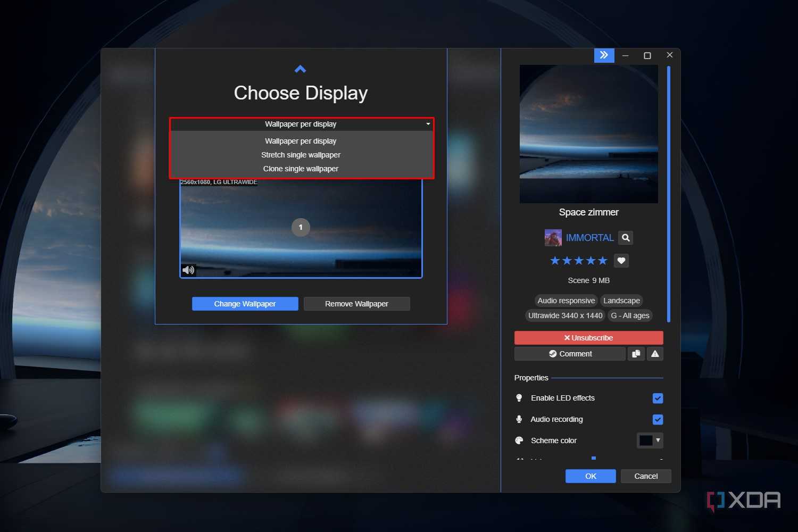Confirm with the OK button
The image size is (798, 532).
tap(591, 476)
